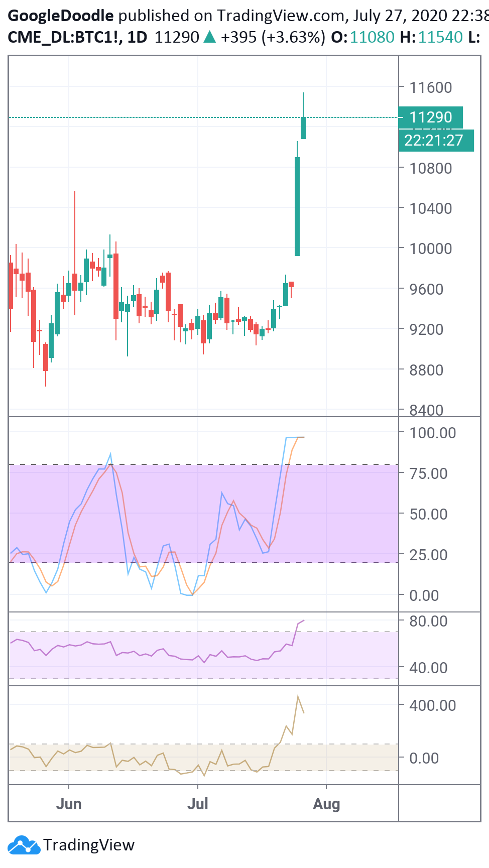Click the 8800 price axis label
This screenshot has width=489, height=868.
(426, 370)
